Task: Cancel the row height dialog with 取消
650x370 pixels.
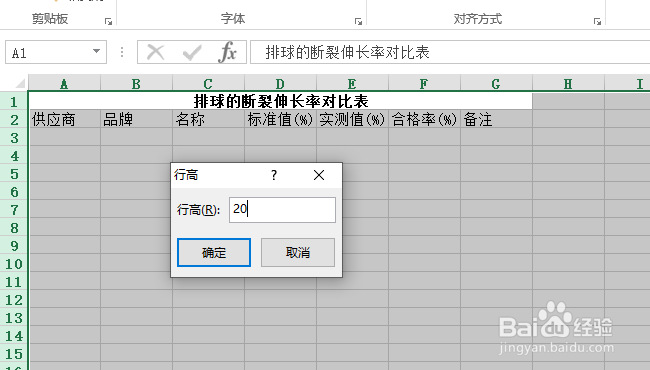Action: 298,252
